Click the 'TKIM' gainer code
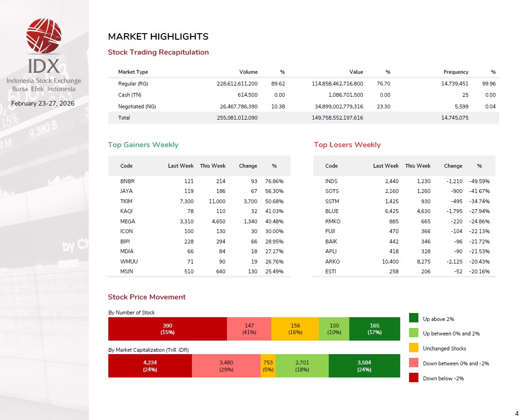The height and width of the screenshot is (420, 523). 126,201
